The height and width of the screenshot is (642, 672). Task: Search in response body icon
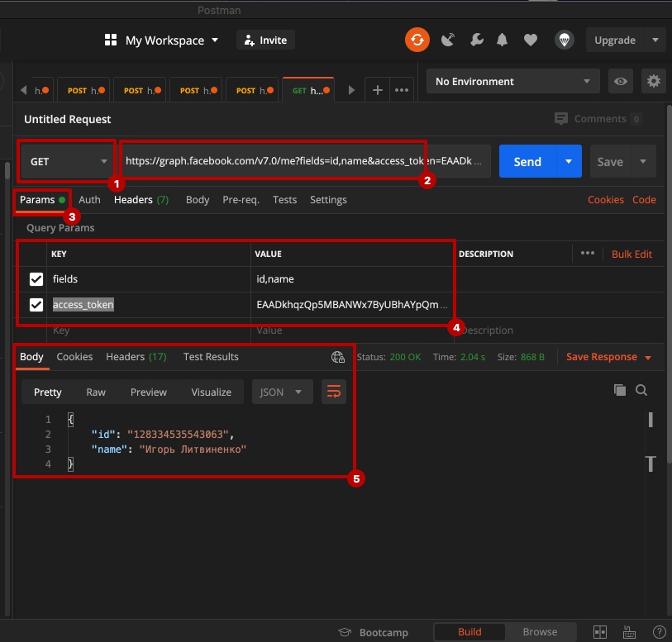coord(641,390)
